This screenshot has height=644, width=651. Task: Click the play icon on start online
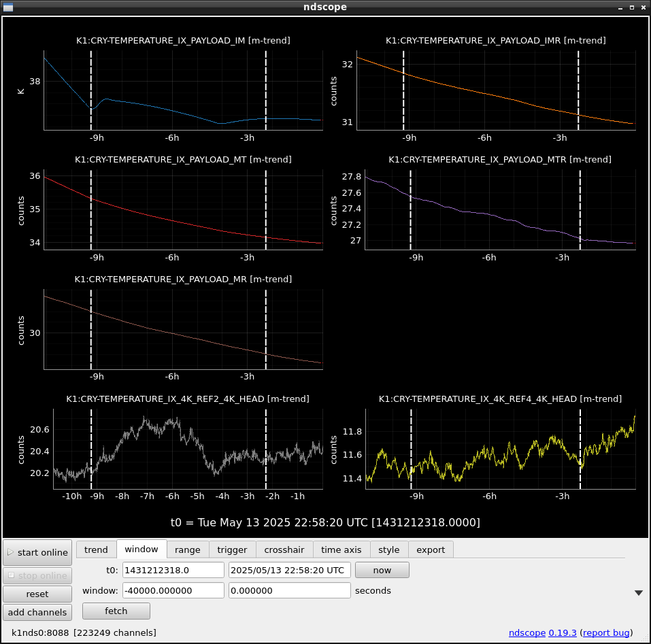click(10, 552)
